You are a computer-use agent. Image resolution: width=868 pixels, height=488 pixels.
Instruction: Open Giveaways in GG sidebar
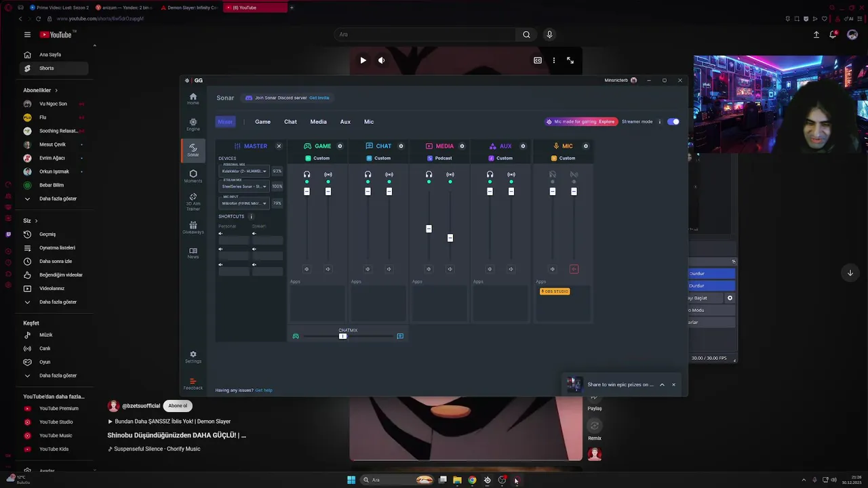point(193,228)
